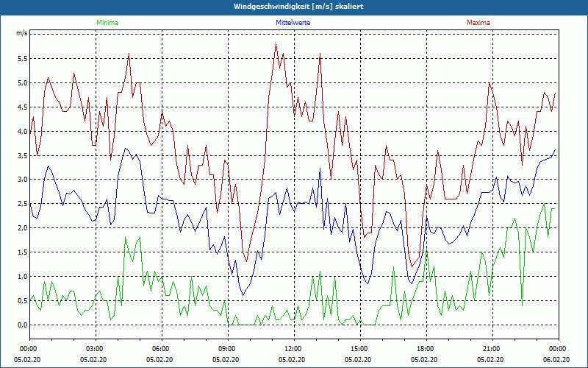Click the 0,5 y-axis value
588x368 pixels.
click(x=22, y=301)
